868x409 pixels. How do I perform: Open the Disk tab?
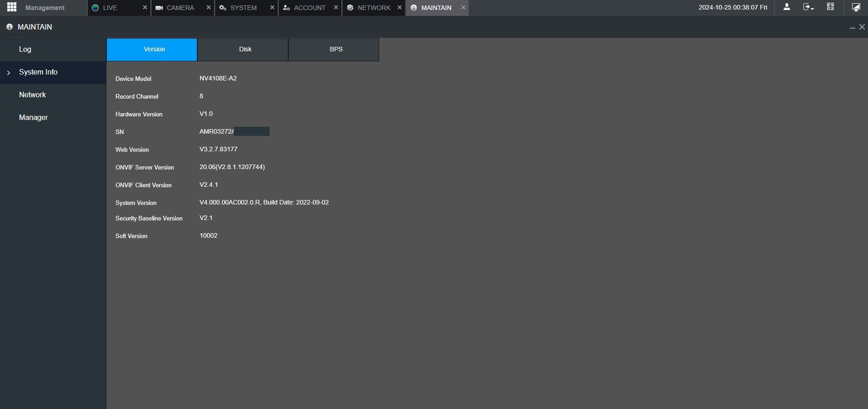pos(243,50)
